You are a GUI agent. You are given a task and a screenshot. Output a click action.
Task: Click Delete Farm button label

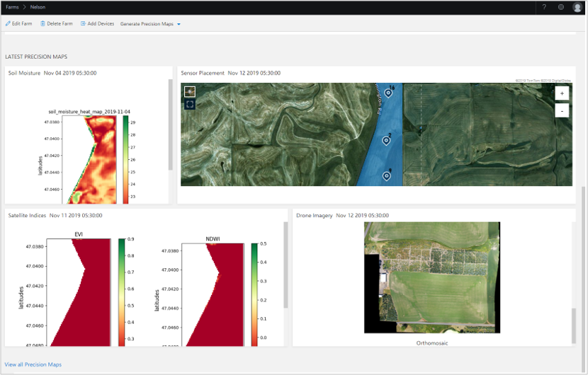pos(60,23)
